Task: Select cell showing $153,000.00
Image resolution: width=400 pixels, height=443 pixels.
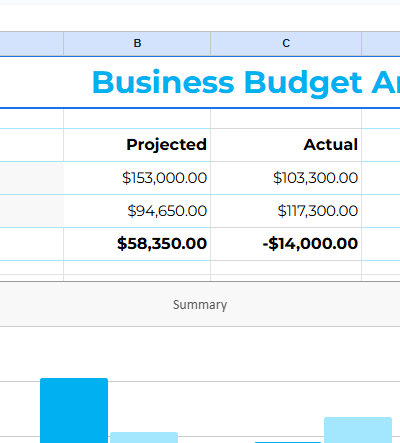Action: (137, 178)
